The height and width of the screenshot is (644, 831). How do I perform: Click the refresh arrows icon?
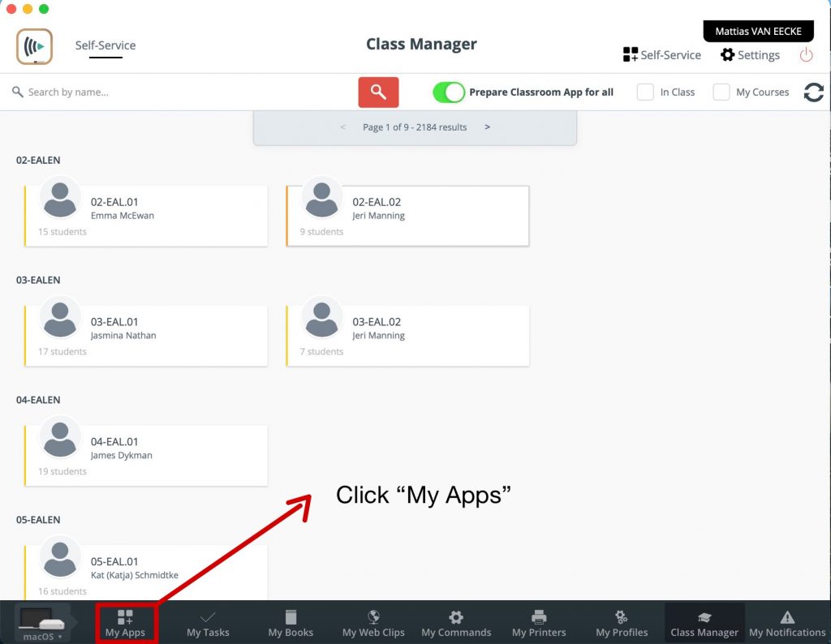pos(813,92)
